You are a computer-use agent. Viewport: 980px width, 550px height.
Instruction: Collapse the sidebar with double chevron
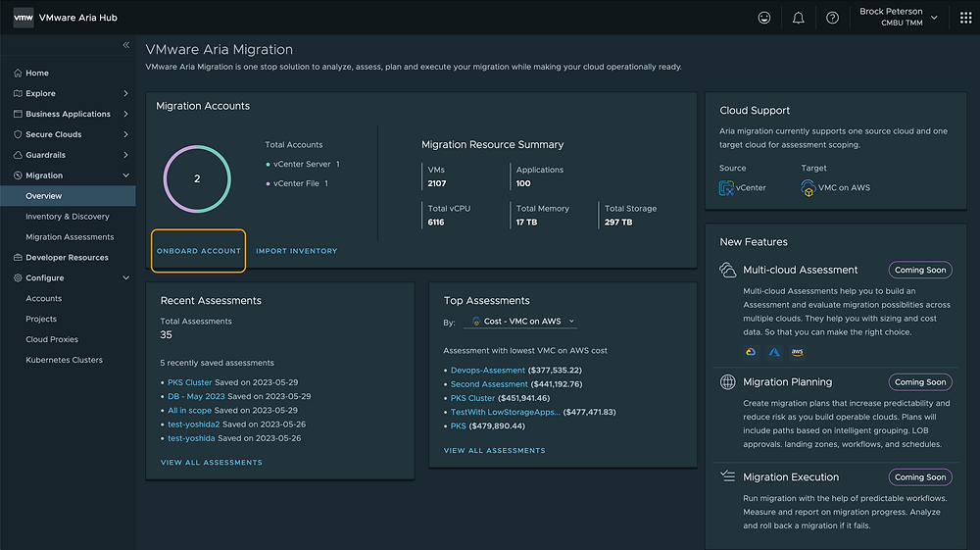coord(125,45)
